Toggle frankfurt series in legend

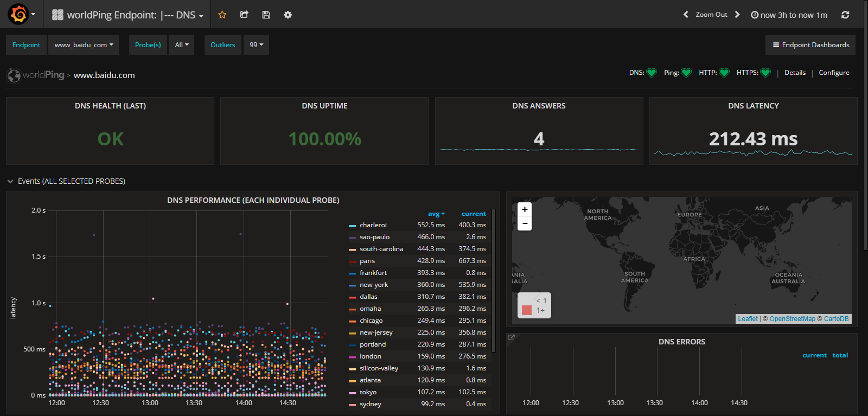(373, 273)
